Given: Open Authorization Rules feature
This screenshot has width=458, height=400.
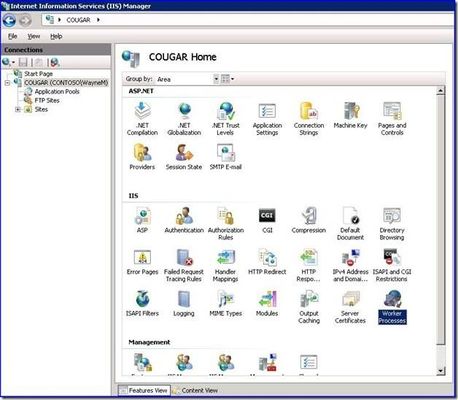Looking at the screenshot, I should tap(226, 223).
